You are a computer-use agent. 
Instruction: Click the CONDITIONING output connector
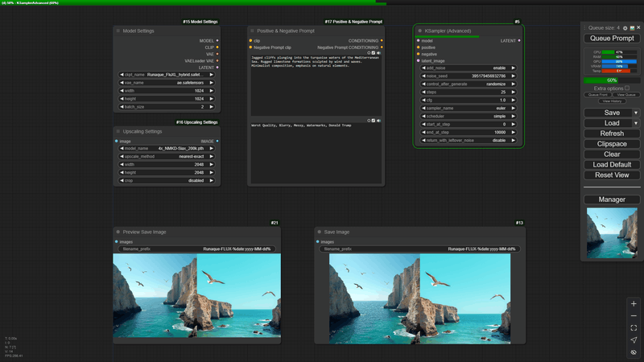click(382, 41)
